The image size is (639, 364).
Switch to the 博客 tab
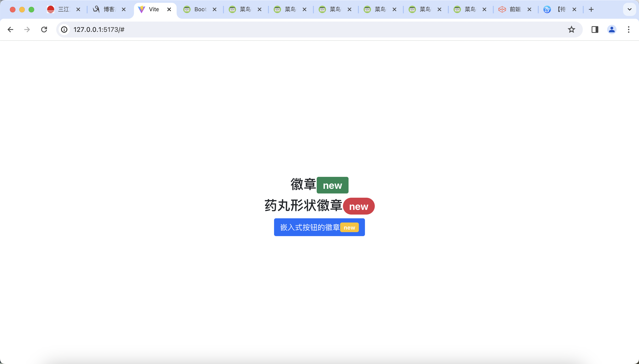point(109,10)
